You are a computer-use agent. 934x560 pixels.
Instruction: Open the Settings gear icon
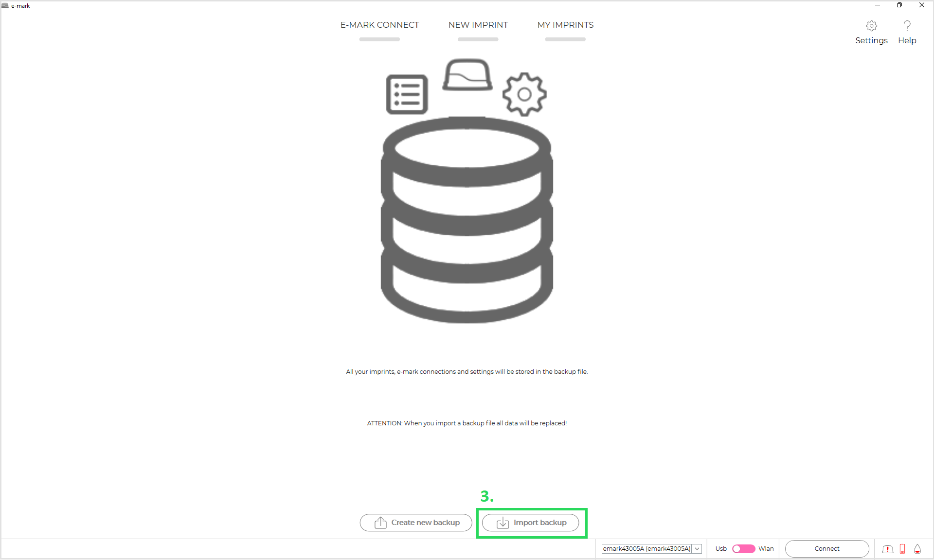click(x=871, y=26)
